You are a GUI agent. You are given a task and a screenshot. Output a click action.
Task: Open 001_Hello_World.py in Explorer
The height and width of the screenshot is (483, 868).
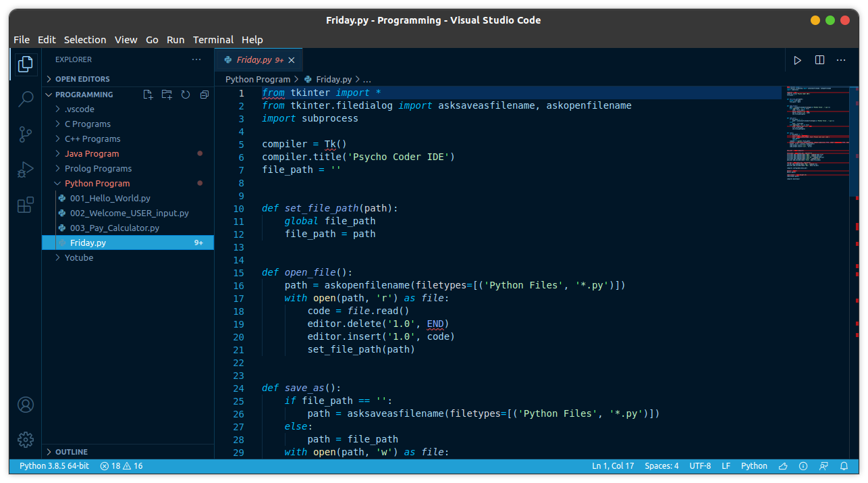(x=128, y=198)
